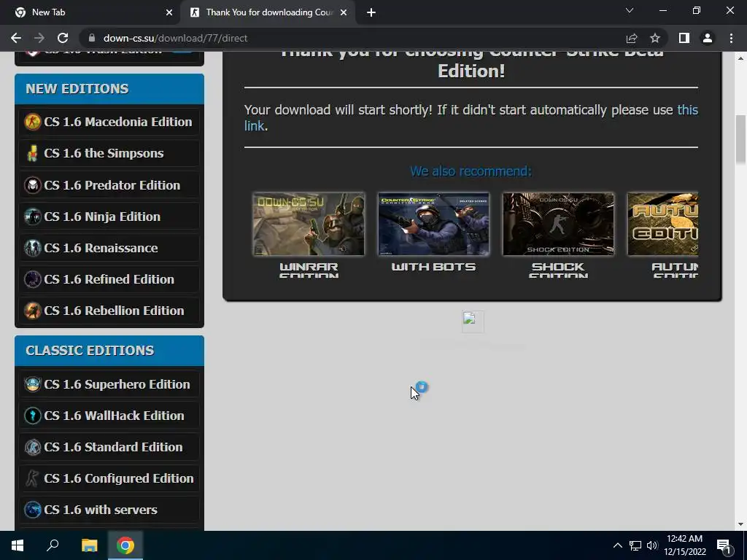
Task: Open CS 1.6 Superhero Edition link
Action: click(117, 384)
